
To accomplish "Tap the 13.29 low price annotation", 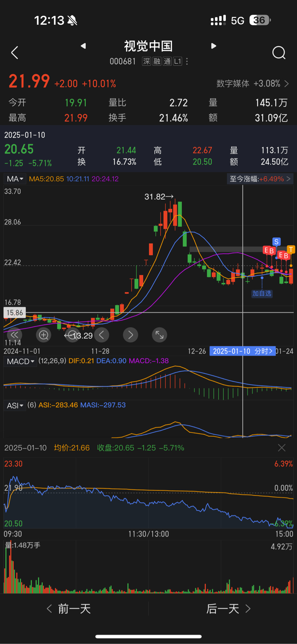I will click(x=79, y=336).
